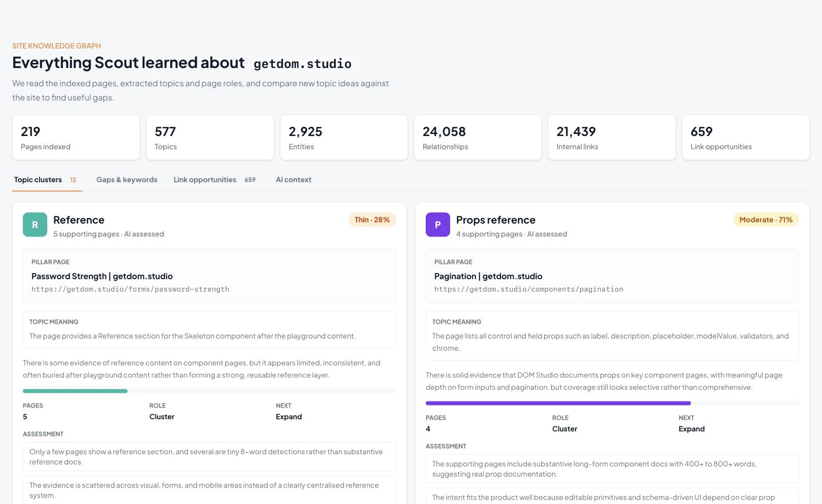822x504 pixels.
Task: Click the green R icon for Reference cluster
Action: (35, 224)
